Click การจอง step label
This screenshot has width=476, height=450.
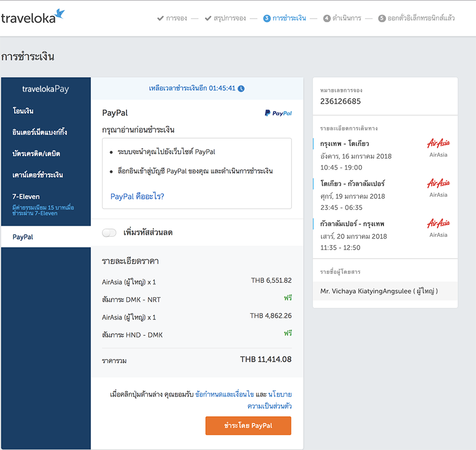pos(176,18)
